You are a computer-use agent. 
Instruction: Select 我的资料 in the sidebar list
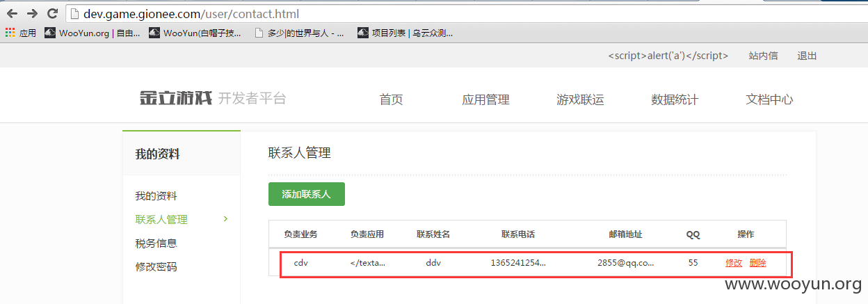[x=156, y=196]
